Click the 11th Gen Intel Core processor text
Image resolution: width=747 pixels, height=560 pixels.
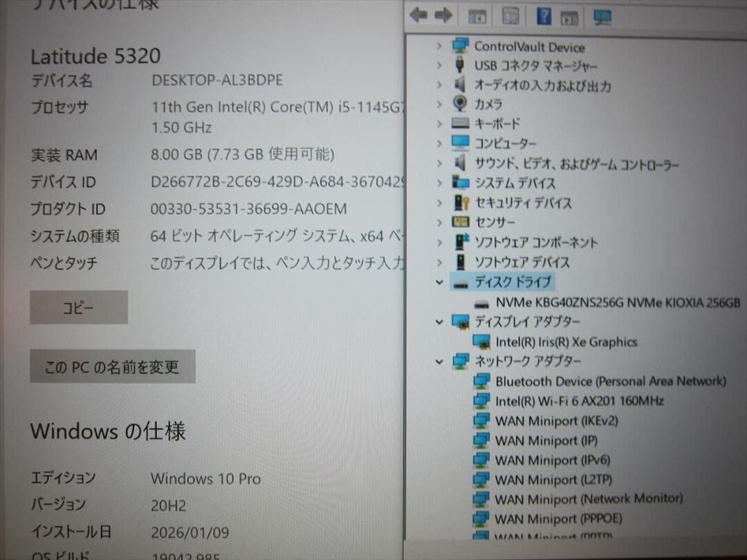[x=277, y=107]
